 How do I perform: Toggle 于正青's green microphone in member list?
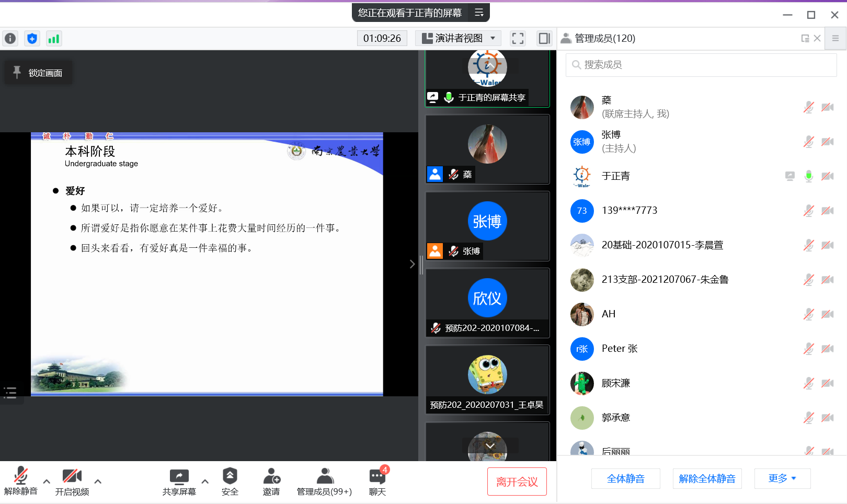click(808, 176)
